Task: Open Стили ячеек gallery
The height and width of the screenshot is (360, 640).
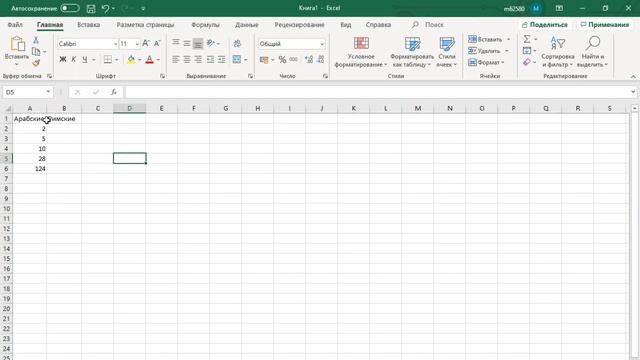Action: [x=447, y=52]
